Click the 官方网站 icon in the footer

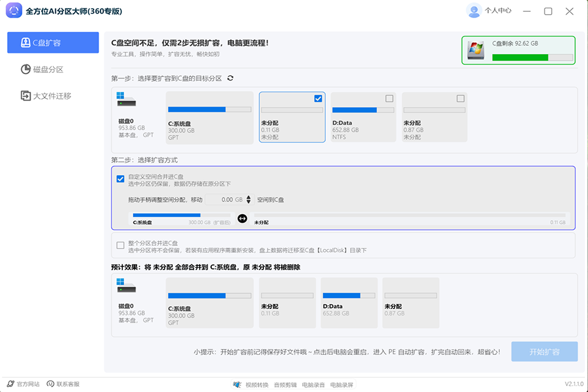click(x=10, y=384)
